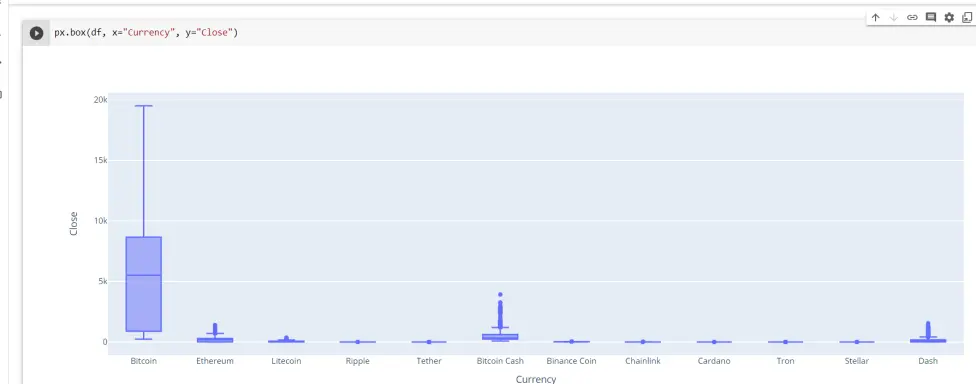Copy link to cell icon
The height and width of the screenshot is (384, 976).
click(x=912, y=17)
